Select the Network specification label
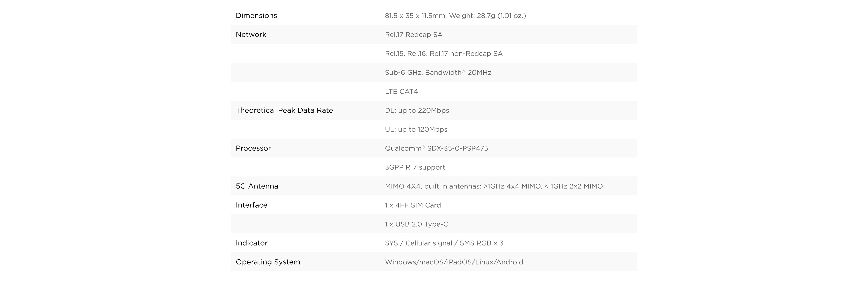868x292 pixels. [x=251, y=34]
